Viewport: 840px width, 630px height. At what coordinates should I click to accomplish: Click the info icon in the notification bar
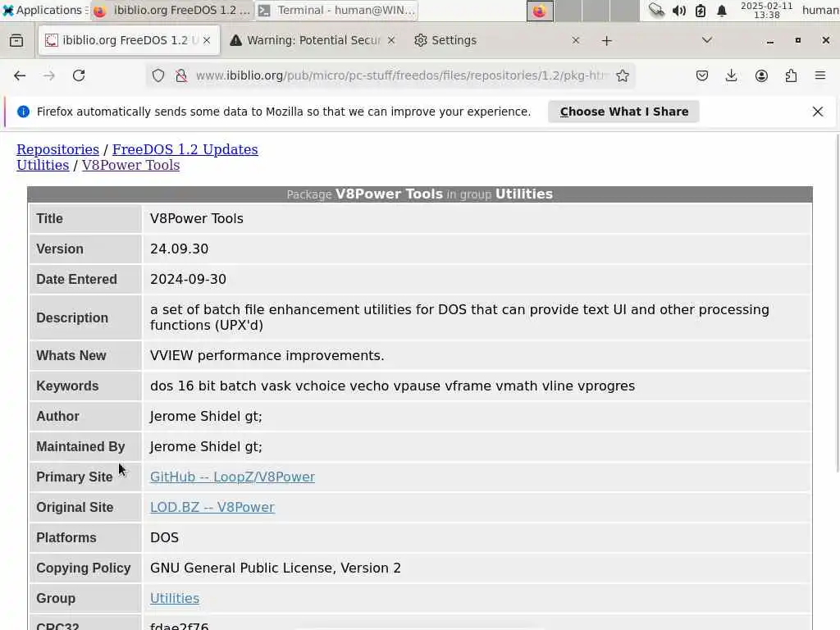coord(23,112)
